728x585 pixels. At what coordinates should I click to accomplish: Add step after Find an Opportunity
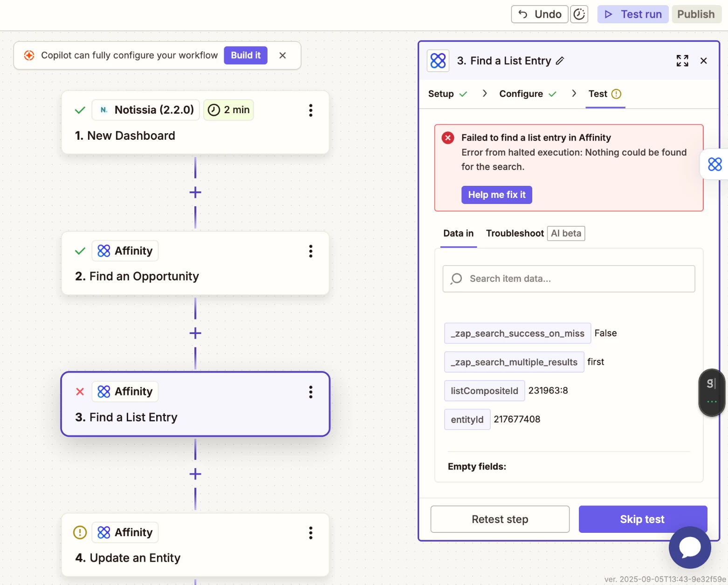coord(195,333)
